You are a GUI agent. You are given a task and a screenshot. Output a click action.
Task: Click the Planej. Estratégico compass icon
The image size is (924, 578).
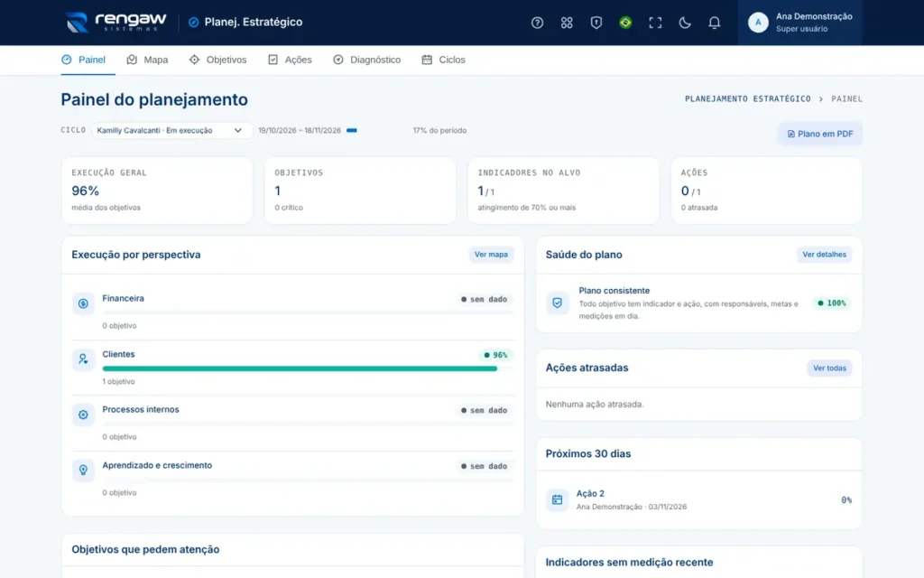pos(193,23)
